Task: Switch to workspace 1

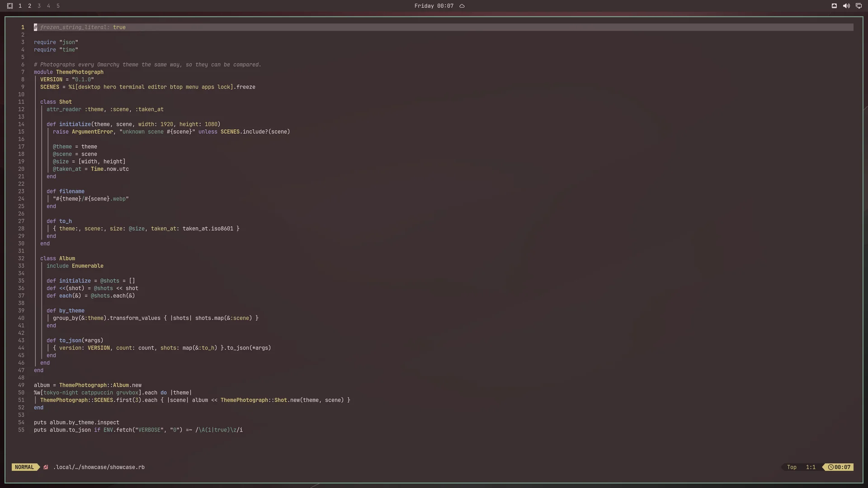Action: (20, 6)
